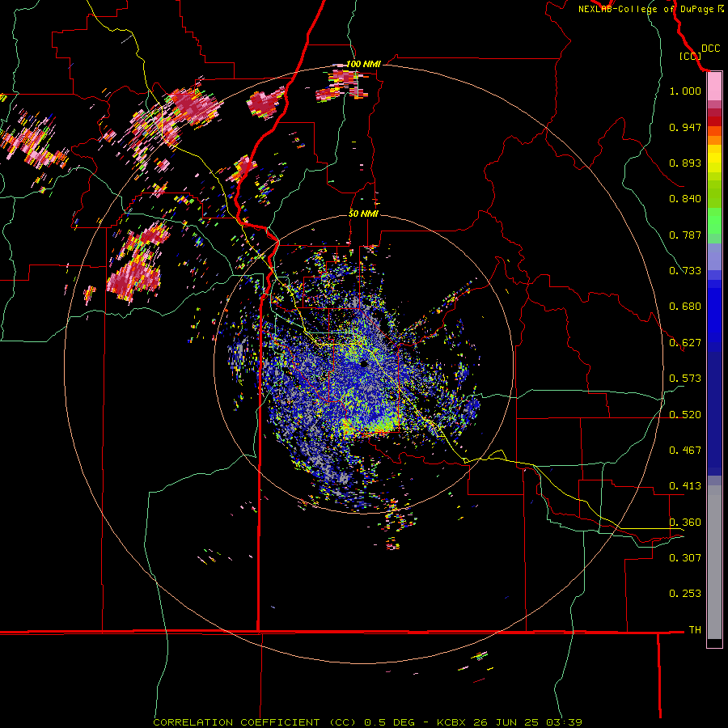Select the 0.520 legend value
Viewport: 728px width, 728px height.
point(685,415)
